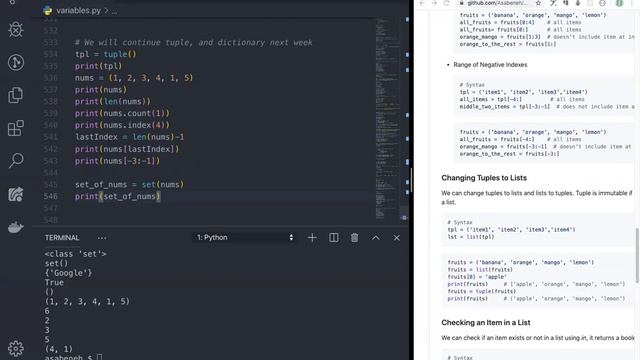The width and height of the screenshot is (640, 360).
Task: Kill terminal with trash icon
Action: [x=354, y=238]
